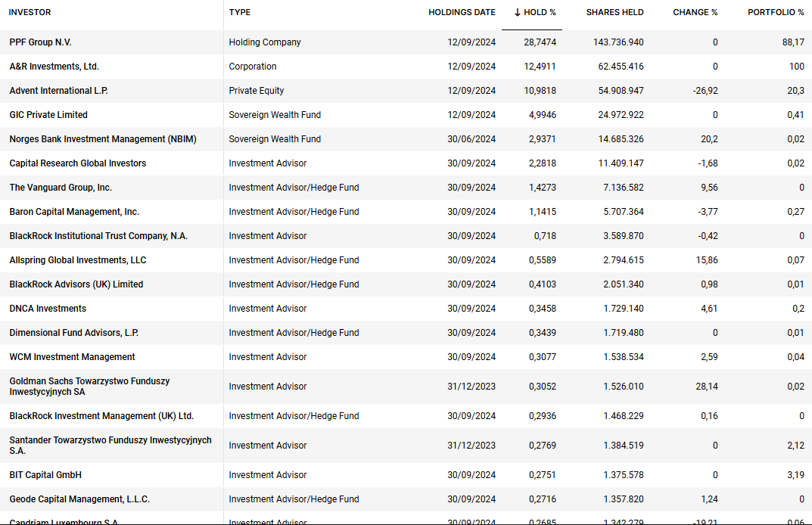
Task: Open The Vanguard Group, Inc. entry
Action: [x=61, y=188]
